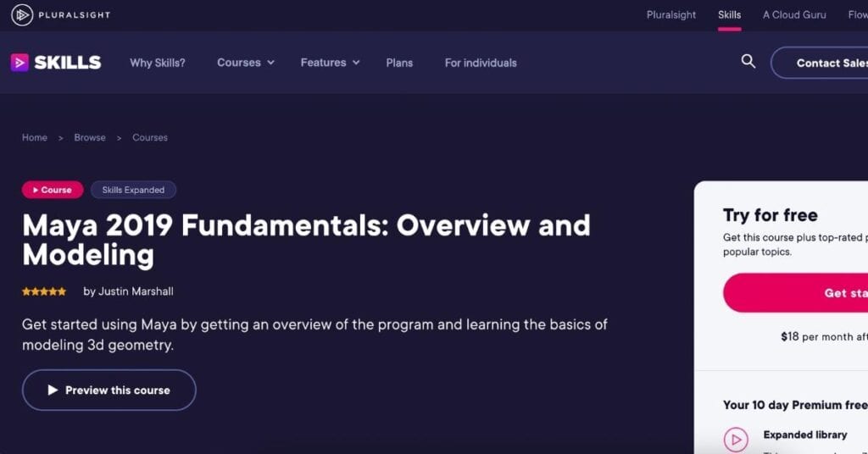Click the Contact Sales button

tap(820, 63)
